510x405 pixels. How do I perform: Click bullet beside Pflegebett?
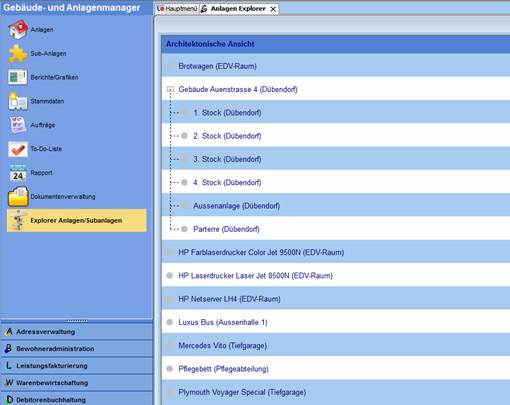click(x=170, y=369)
